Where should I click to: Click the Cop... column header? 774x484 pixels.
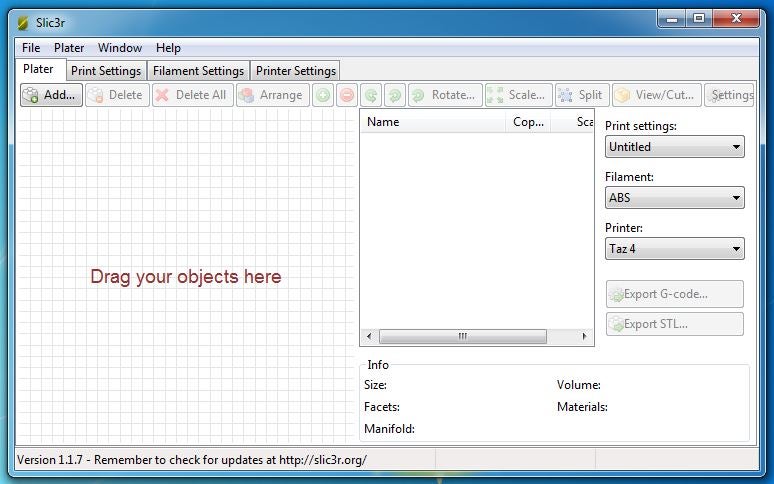coord(528,122)
